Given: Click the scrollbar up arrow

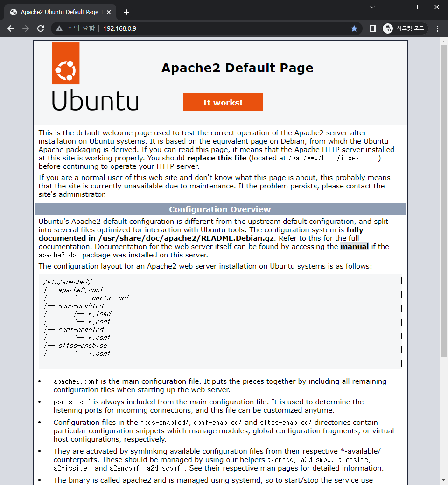Looking at the screenshot, I should click(443, 41).
